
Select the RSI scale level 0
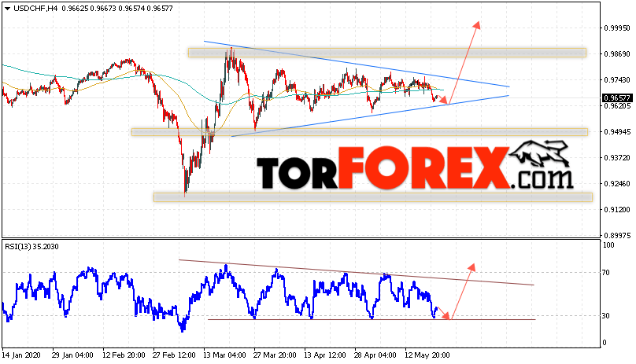tap(605, 343)
